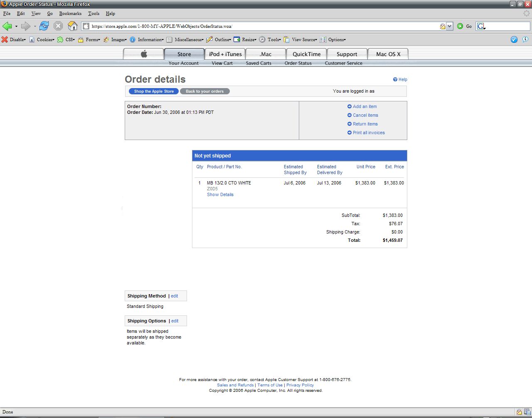The height and width of the screenshot is (418, 532).
Task: Click the search engine icon in search box
Action: click(x=481, y=26)
